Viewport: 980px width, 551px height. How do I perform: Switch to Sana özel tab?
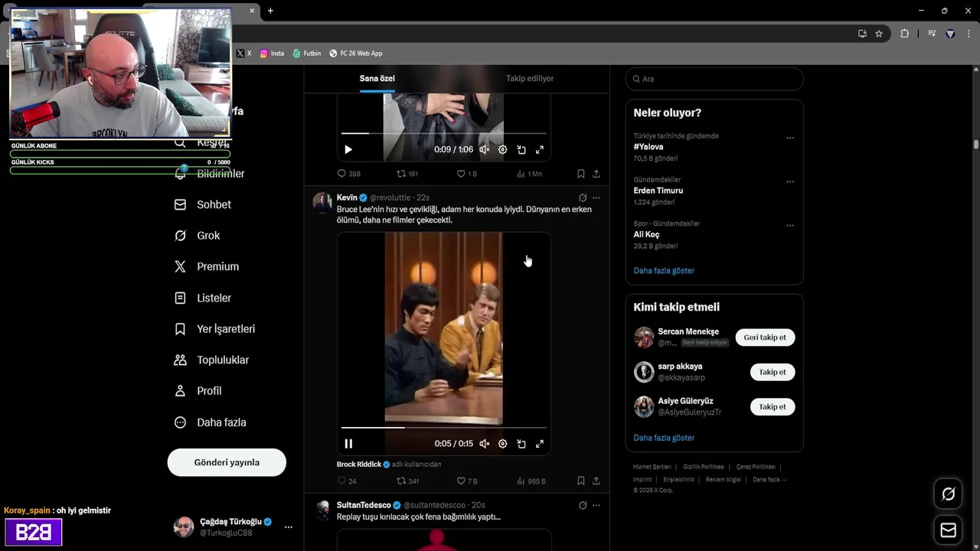(x=377, y=78)
